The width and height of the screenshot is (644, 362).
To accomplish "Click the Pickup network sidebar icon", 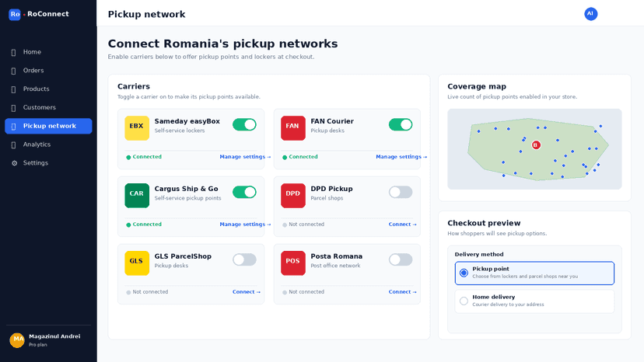I will 13,127.
